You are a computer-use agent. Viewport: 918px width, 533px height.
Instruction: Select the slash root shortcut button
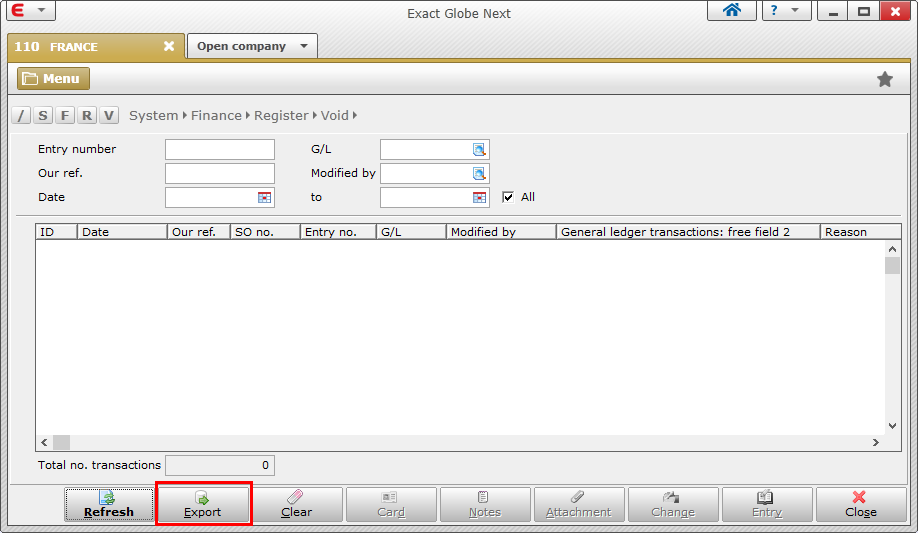[21, 115]
